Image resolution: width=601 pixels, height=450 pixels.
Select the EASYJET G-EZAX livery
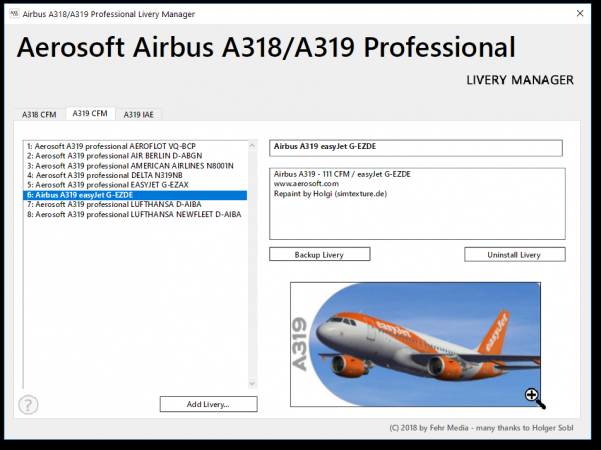135,185
